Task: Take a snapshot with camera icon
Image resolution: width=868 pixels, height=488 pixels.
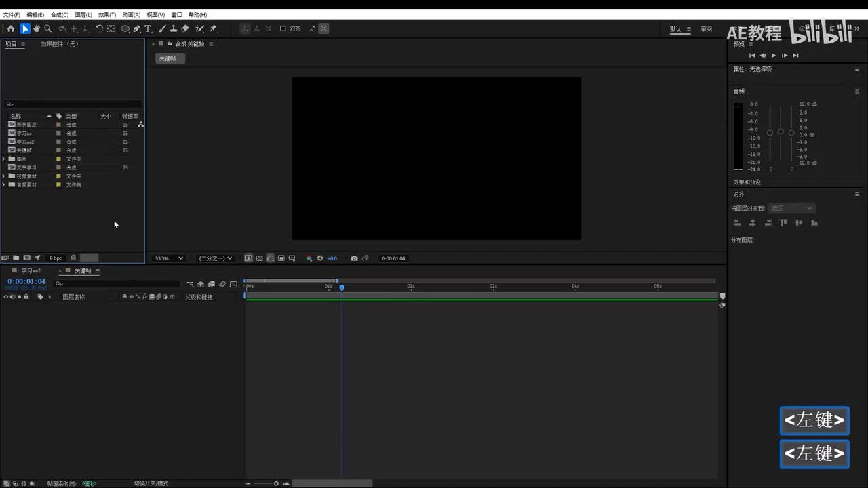Action: (354, 258)
